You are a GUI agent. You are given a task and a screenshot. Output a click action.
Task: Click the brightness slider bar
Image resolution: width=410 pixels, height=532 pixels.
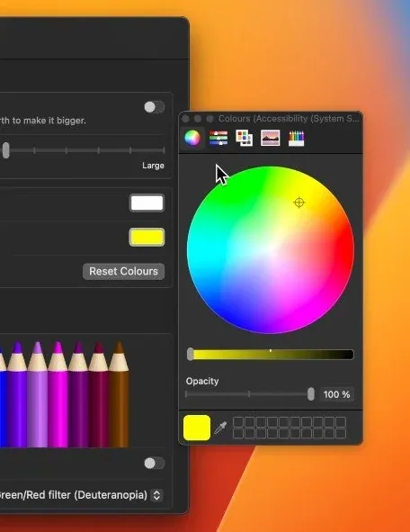271,355
